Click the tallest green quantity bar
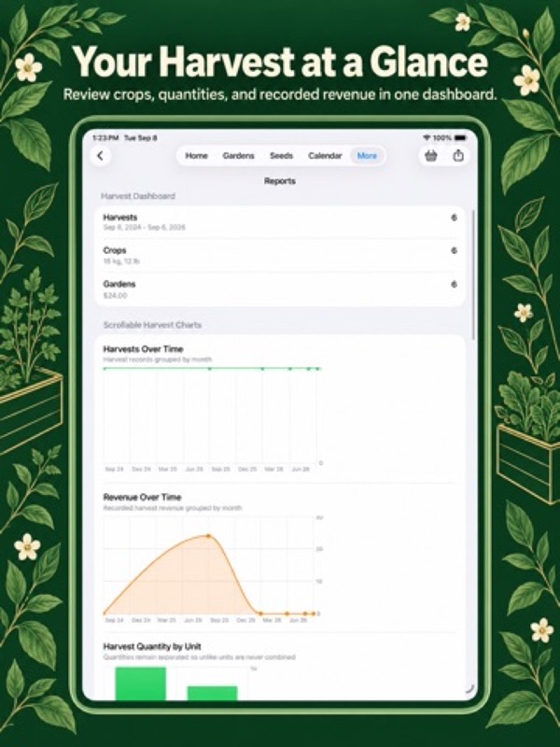 click(x=141, y=684)
